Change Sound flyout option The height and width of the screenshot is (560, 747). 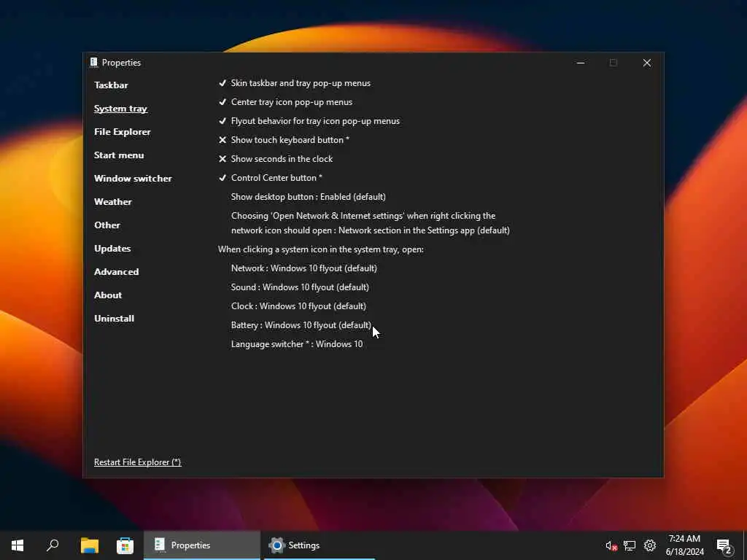pos(300,287)
